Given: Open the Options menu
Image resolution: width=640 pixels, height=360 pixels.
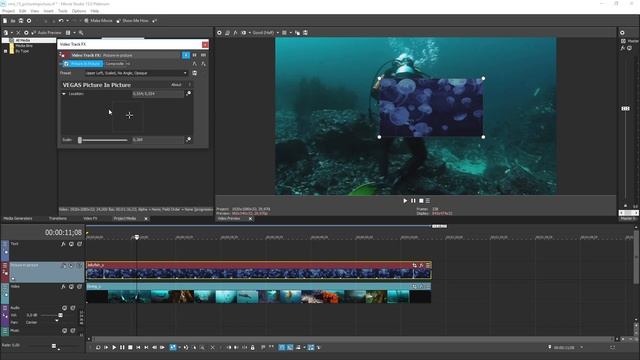Looking at the screenshot, I should click(79, 11).
